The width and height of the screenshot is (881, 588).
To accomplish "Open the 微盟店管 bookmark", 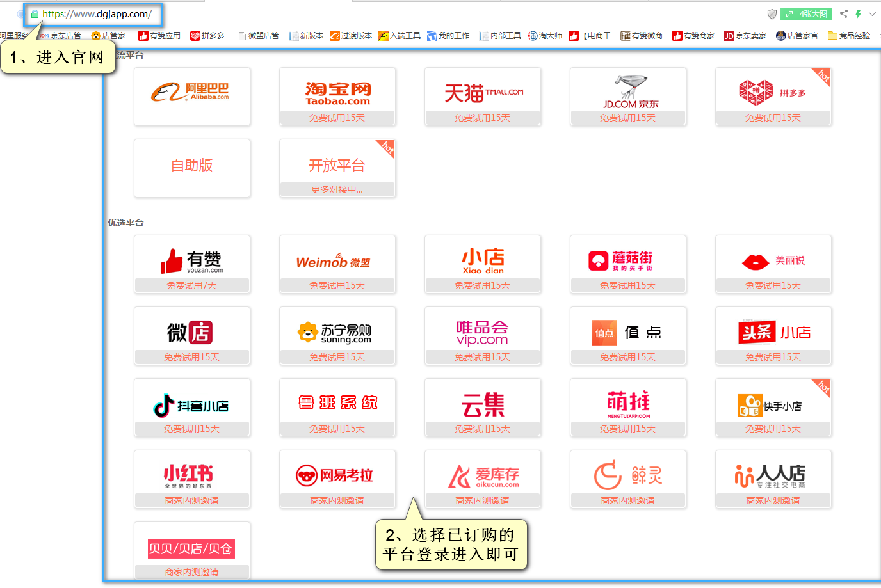I will coord(259,36).
